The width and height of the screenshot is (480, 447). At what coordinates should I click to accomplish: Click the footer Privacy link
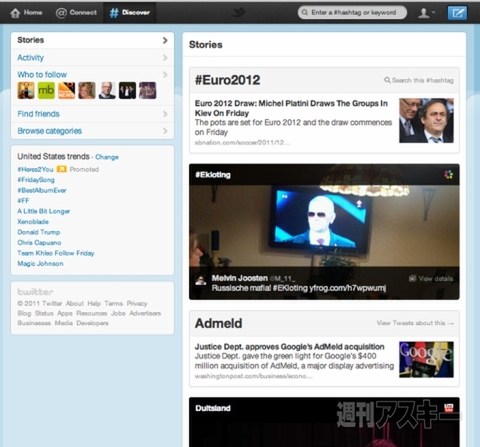(137, 304)
